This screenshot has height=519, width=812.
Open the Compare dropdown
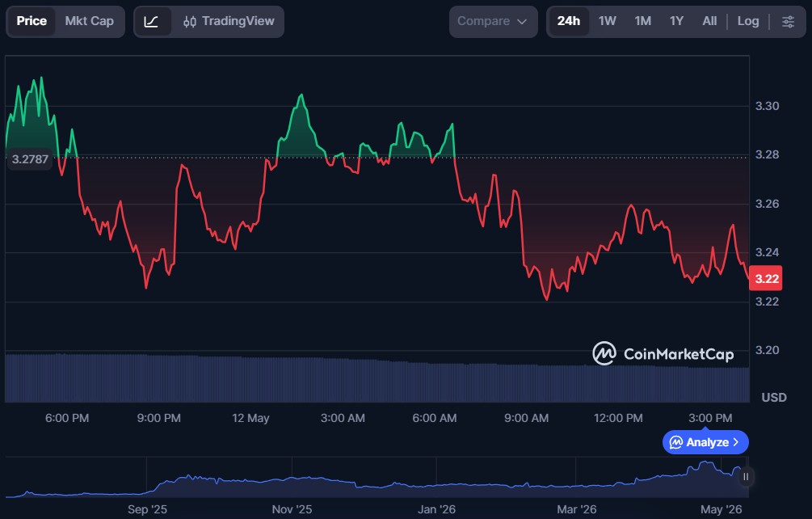493,22
